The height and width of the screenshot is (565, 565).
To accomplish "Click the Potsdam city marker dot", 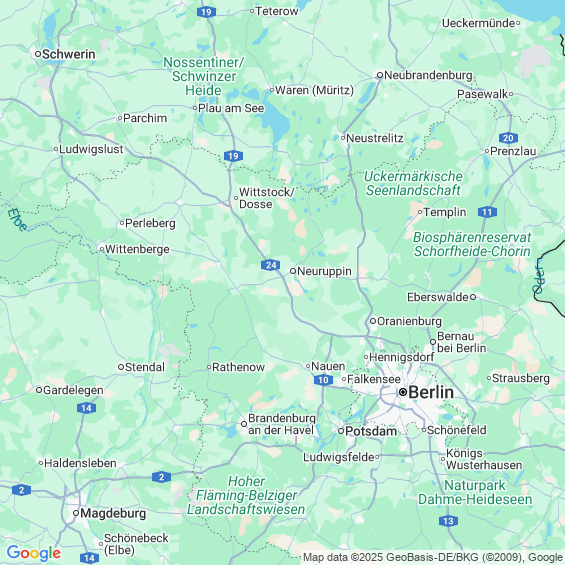I will click(x=341, y=431).
